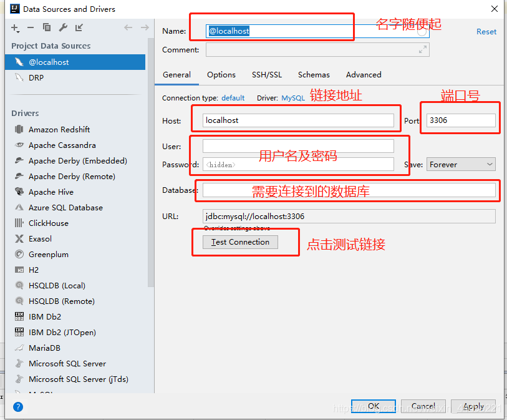Select the IBM Db2 driver
This screenshot has width=507, height=420.
(x=45, y=317)
